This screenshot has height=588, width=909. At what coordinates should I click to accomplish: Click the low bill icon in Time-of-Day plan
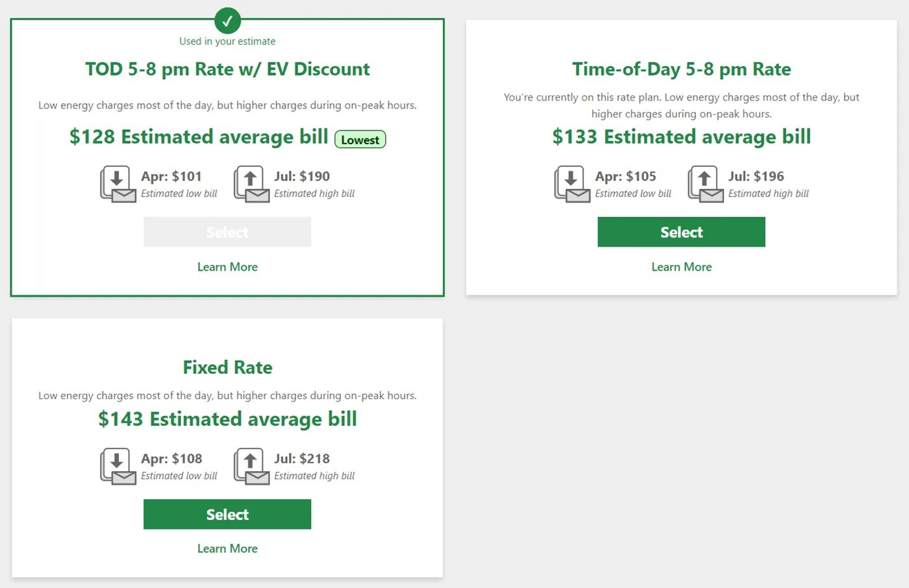click(x=572, y=184)
